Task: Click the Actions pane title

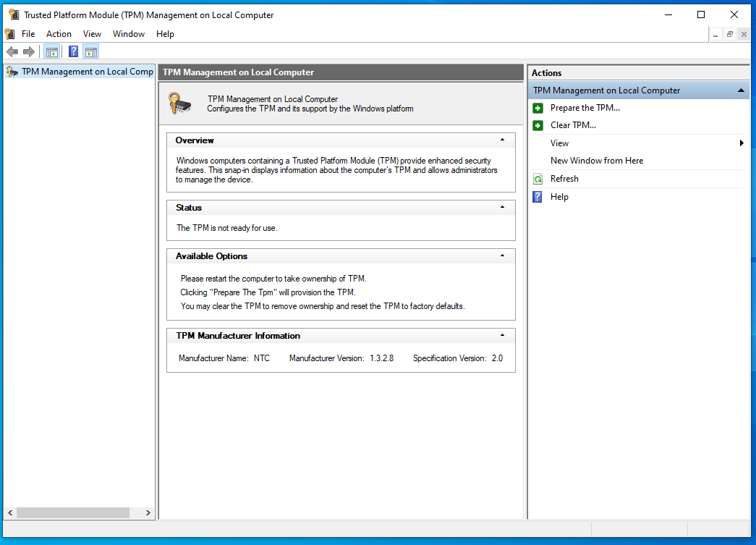Action: [546, 73]
